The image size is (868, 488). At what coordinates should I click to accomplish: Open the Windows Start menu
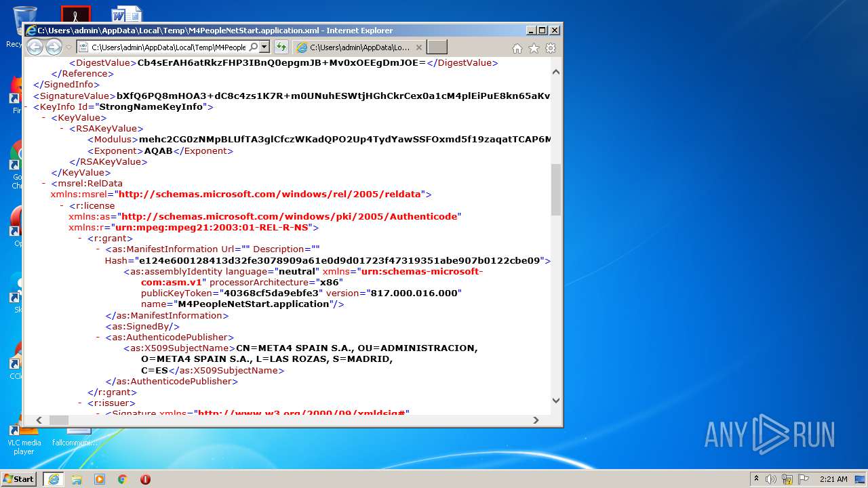18,479
